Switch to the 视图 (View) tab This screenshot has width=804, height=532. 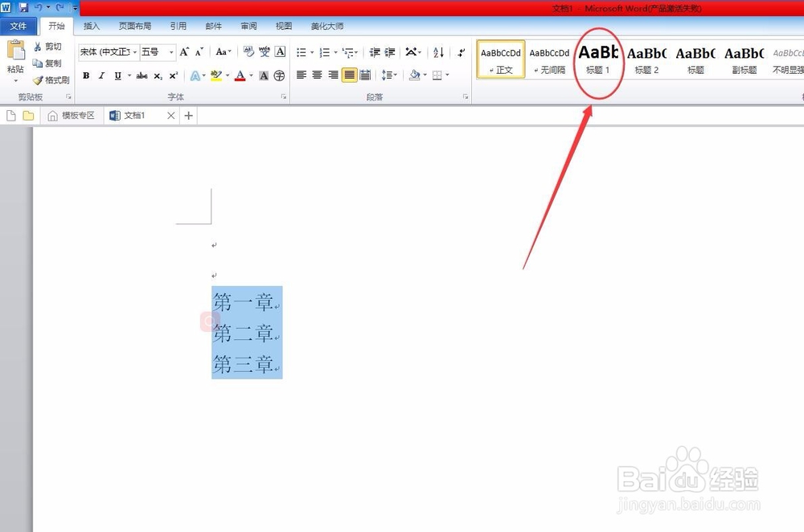pos(284,27)
